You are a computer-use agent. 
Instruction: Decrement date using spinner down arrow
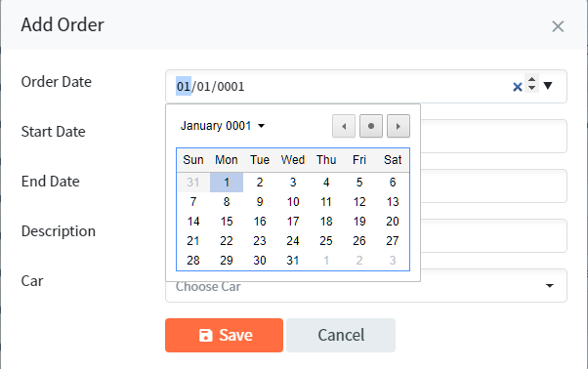point(531,88)
